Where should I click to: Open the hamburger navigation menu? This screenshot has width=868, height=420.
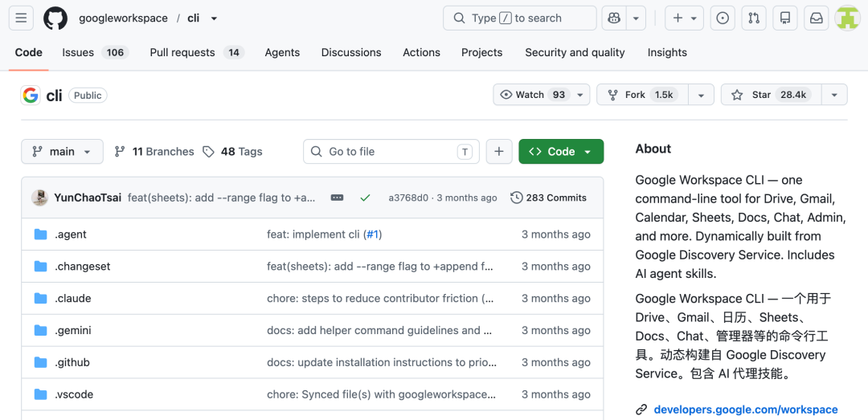[21, 18]
